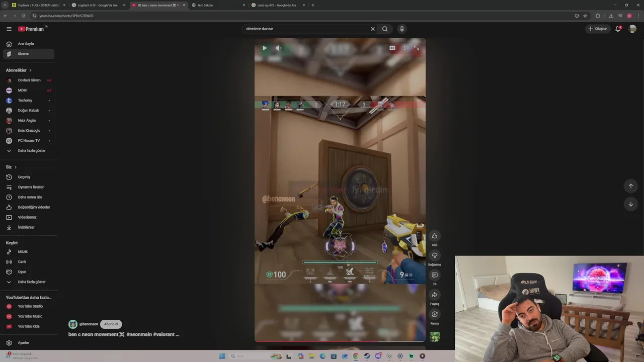Go to the next Short

[x=630, y=204]
